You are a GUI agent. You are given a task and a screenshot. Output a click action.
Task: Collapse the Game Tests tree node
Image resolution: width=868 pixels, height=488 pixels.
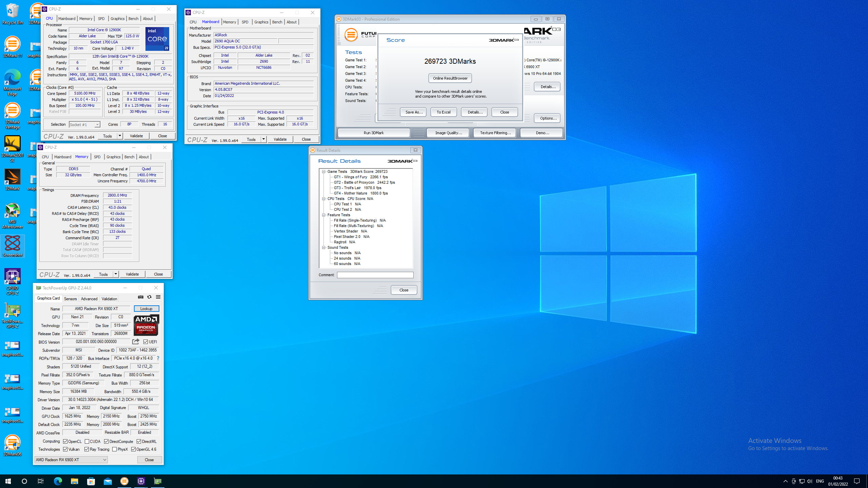coord(324,171)
